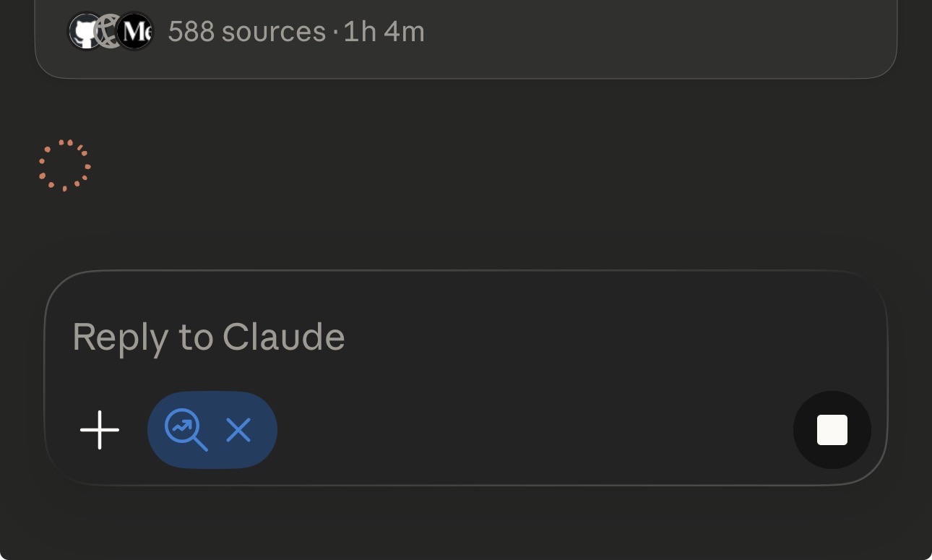Click the dot separator after 588 sources

[335, 33]
